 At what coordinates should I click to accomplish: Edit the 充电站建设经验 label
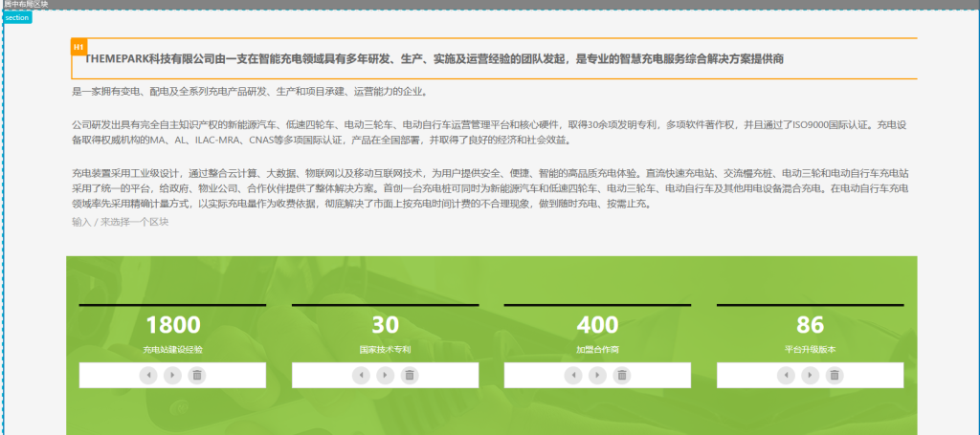point(173,350)
